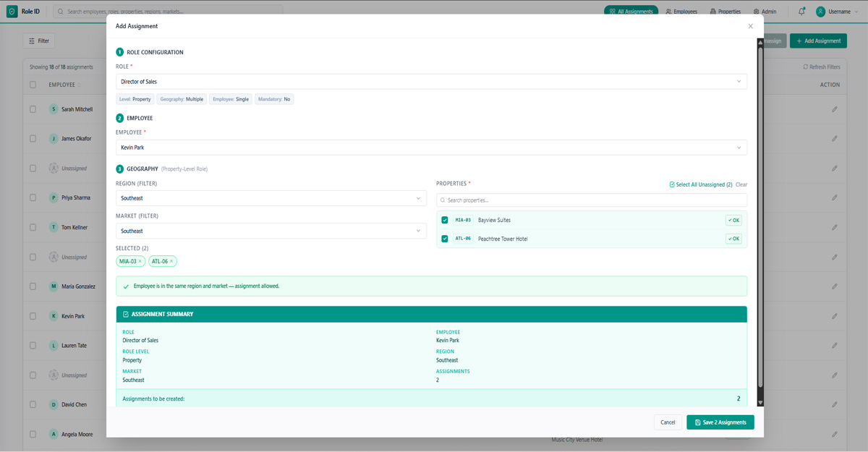Check the Maria Gonzalez row checkbox
The width and height of the screenshot is (868, 452).
(x=33, y=286)
